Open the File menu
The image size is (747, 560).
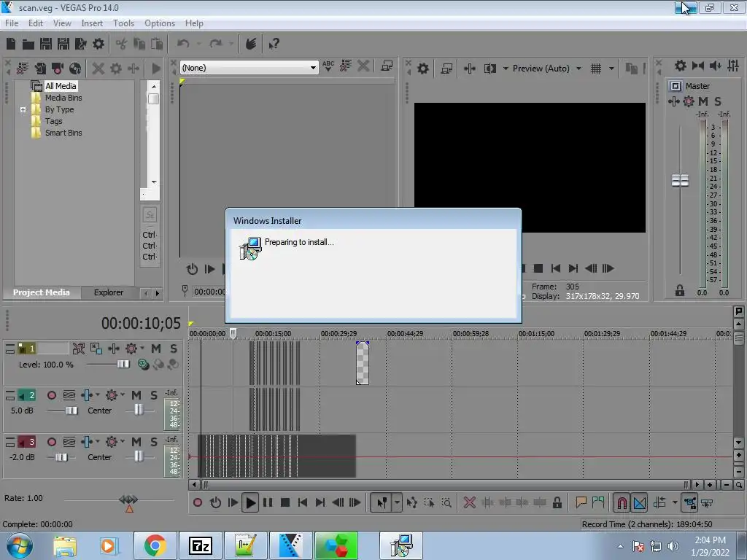(12, 23)
